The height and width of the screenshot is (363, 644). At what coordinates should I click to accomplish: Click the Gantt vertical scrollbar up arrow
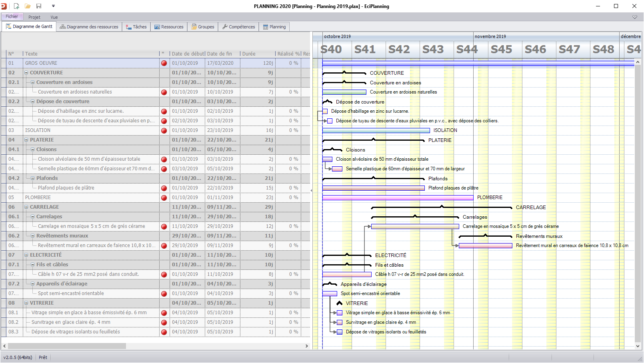pos(638,62)
